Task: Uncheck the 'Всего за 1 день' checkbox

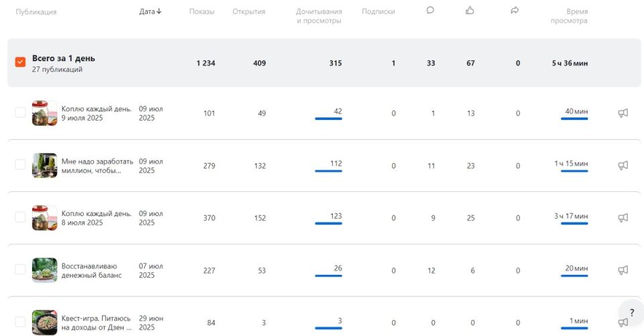Action: point(20,62)
